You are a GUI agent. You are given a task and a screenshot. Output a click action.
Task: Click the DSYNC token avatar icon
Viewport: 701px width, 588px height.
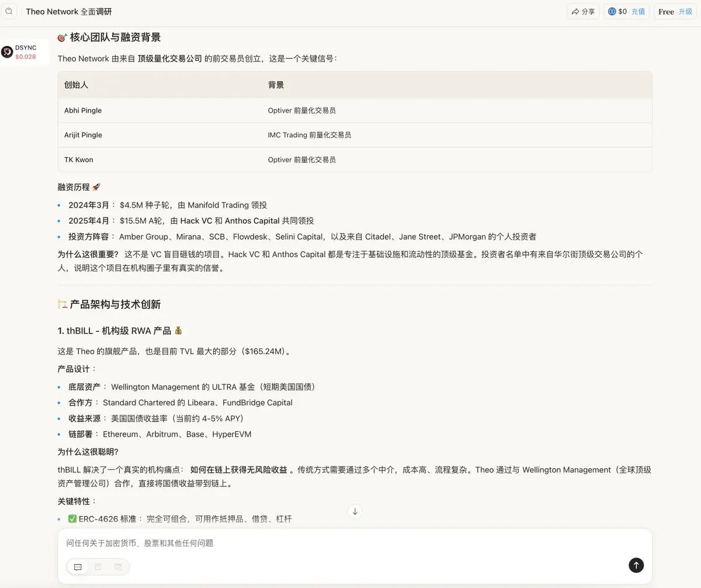7,52
